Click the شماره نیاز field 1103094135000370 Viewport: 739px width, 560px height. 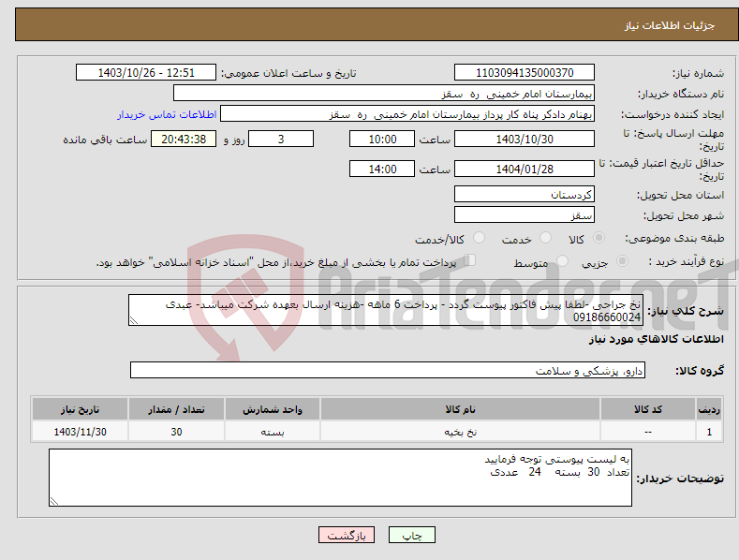525,73
